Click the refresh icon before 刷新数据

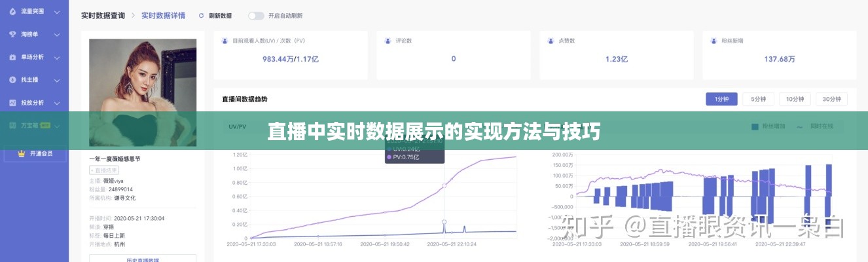[x=202, y=15]
